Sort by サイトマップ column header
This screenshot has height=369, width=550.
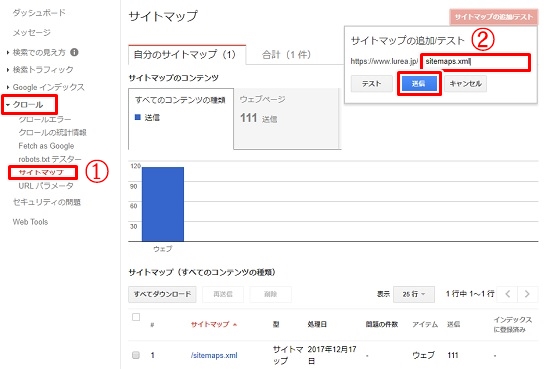(214, 324)
